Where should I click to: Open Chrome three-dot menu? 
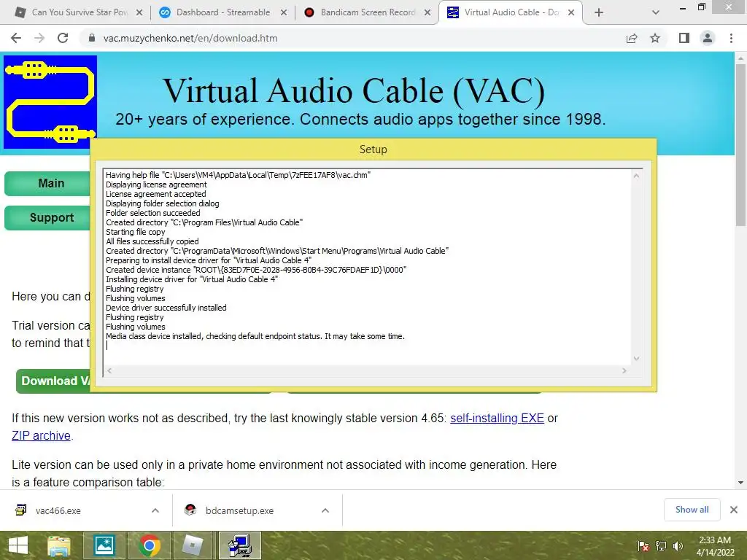click(731, 38)
